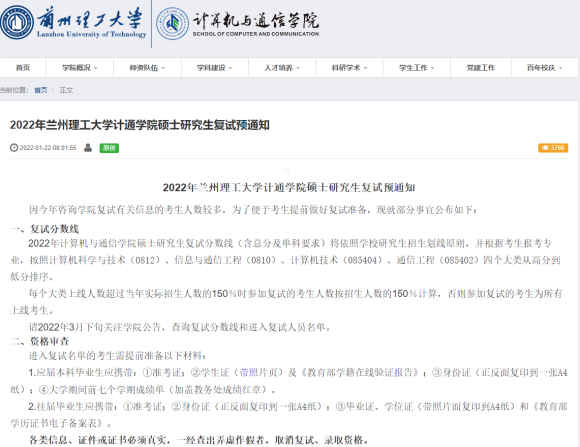Expand the 科研学术 dropdown menu
Screen dimensions: 580x447
(349, 68)
